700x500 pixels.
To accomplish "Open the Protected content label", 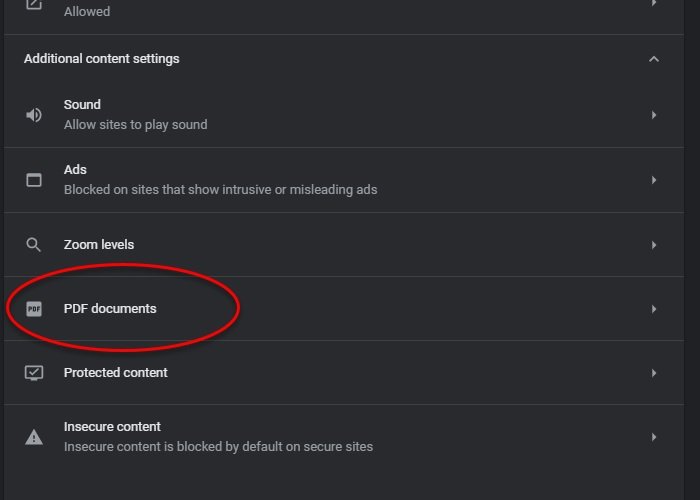I will tap(116, 373).
